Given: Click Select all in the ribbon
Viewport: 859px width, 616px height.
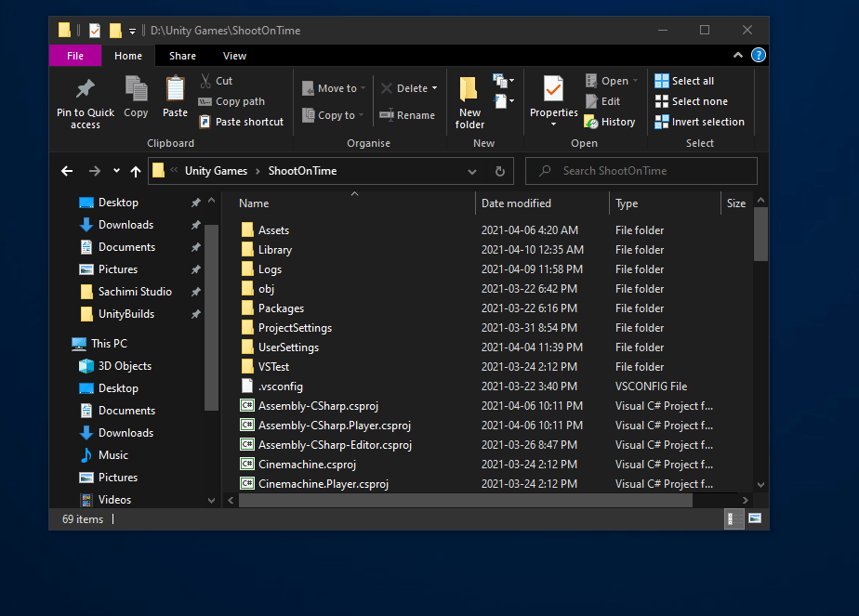Looking at the screenshot, I should 684,81.
